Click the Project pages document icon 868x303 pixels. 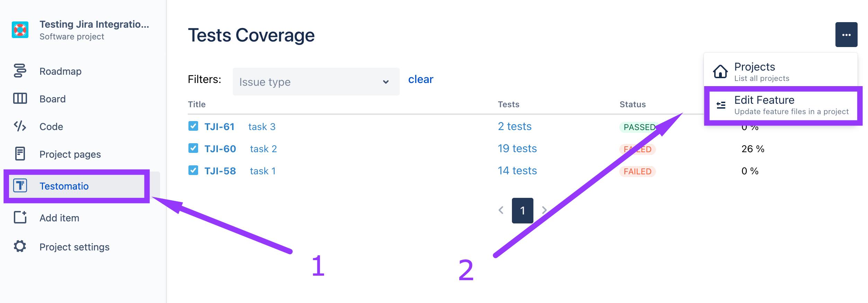click(20, 154)
